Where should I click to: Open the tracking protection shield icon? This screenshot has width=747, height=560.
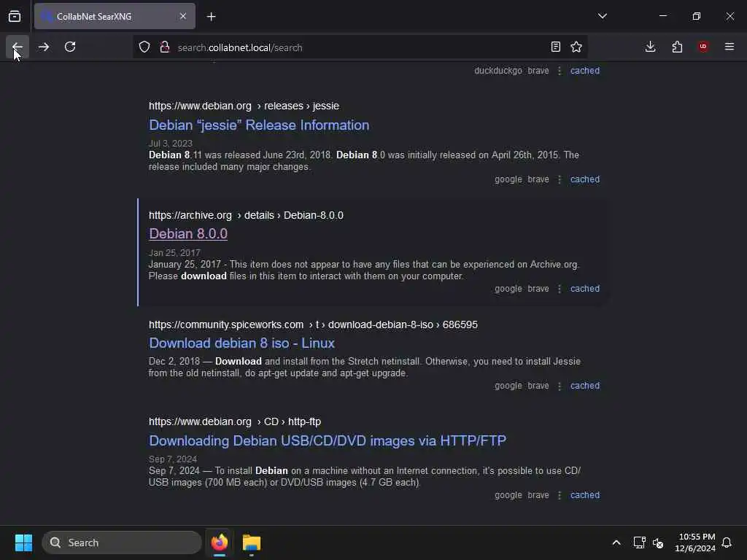click(x=144, y=47)
